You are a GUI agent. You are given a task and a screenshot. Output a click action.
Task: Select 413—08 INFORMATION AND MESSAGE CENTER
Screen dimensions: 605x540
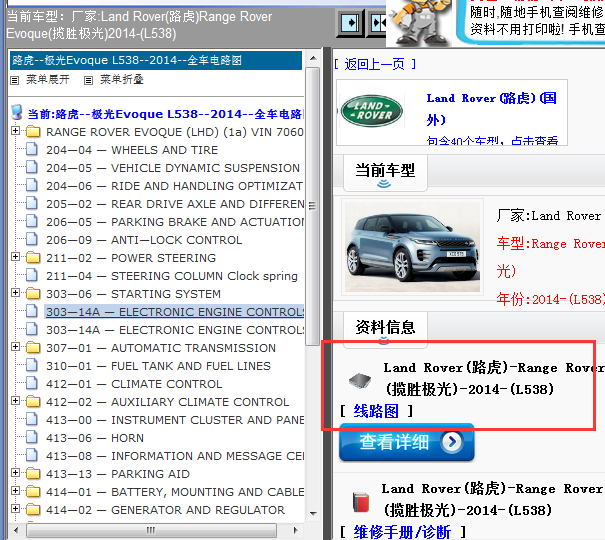175,456
